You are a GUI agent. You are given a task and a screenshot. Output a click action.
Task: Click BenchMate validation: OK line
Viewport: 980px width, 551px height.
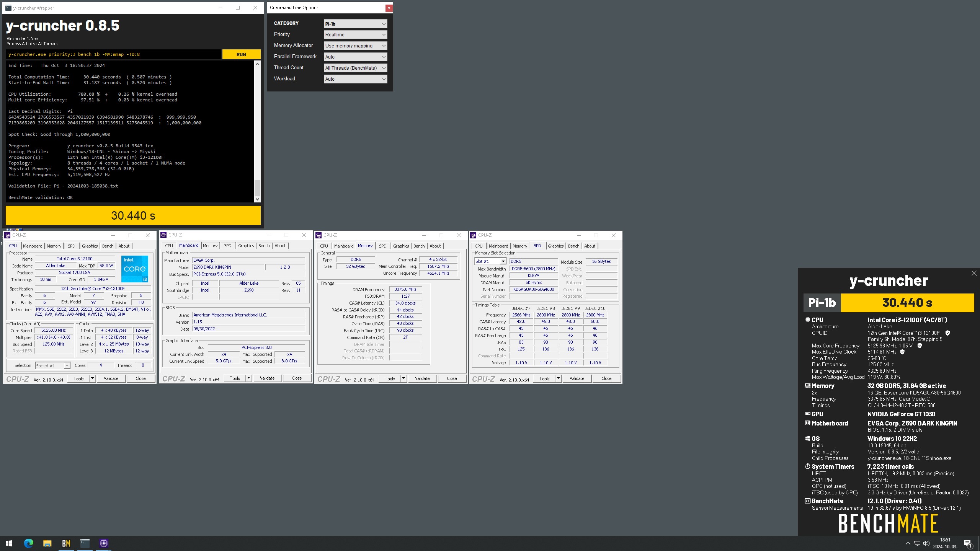tap(41, 197)
